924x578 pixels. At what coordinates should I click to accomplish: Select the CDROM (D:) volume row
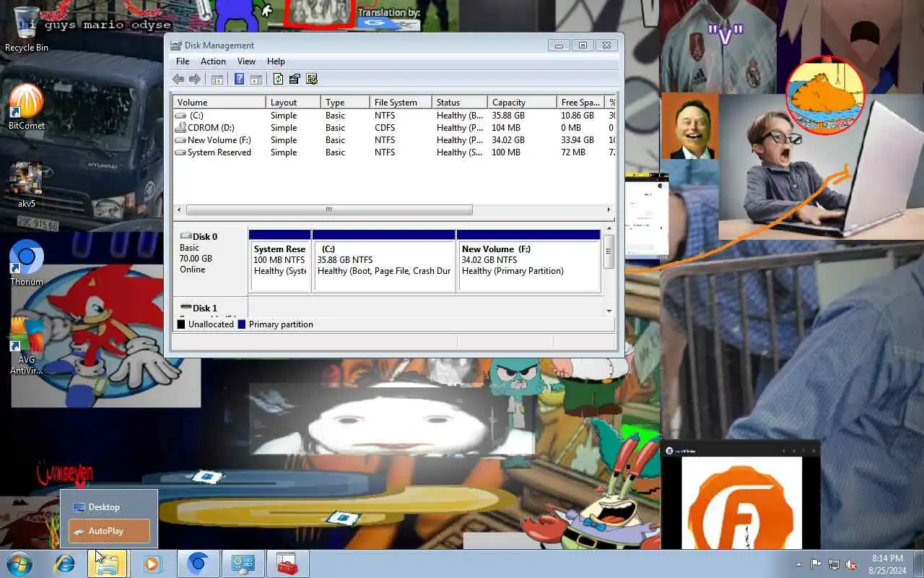(394, 128)
